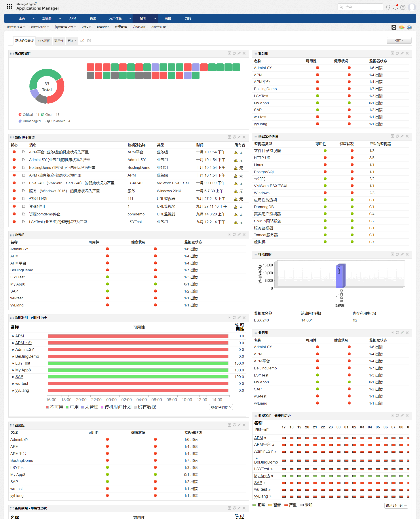The width and height of the screenshot is (420, 519).
Task: Select the 默认的仪表板 tab
Action: coord(25,41)
